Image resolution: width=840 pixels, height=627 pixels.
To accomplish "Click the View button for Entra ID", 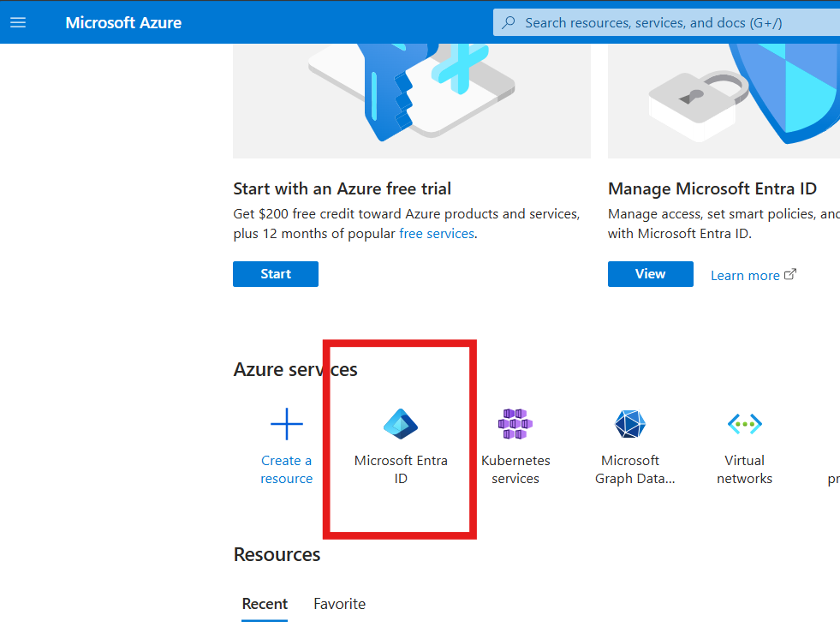I will (x=651, y=274).
